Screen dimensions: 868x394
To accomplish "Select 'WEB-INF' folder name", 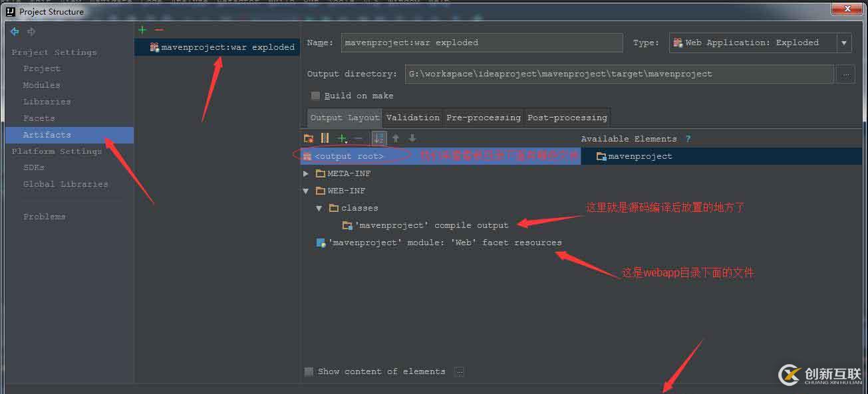I will click(347, 191).
